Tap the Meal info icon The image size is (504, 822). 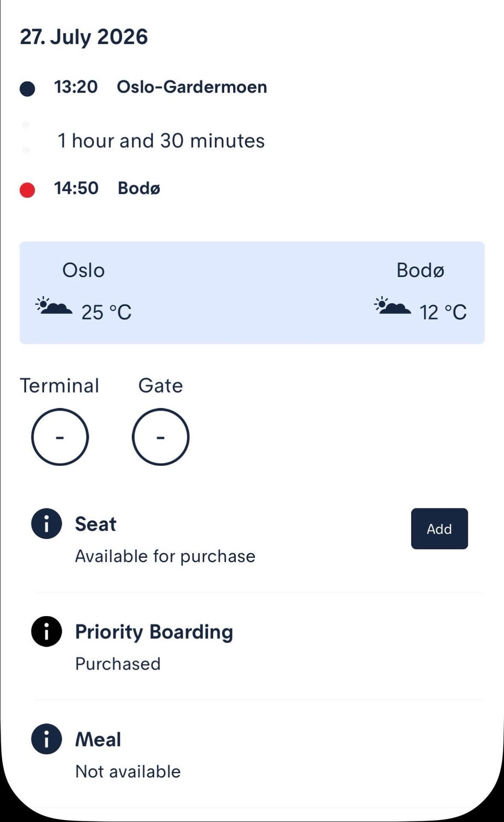47,739
